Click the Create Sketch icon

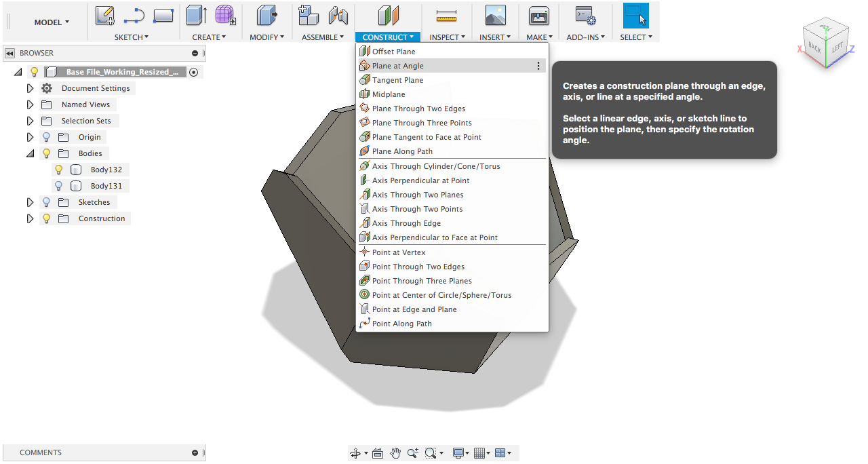pos(105,15)
